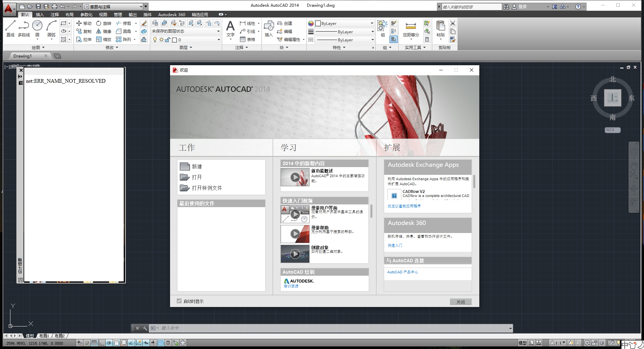The height and width of the screenshot is (349, 644).
Task: Play the 漫游用户界面 tutorial video thumbnail
Action: pos(295,214)
